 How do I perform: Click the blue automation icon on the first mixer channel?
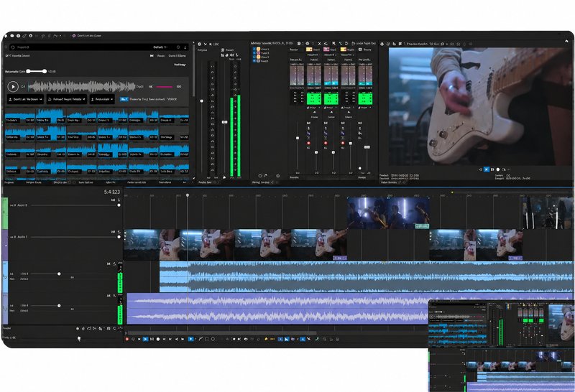point(308,133)
